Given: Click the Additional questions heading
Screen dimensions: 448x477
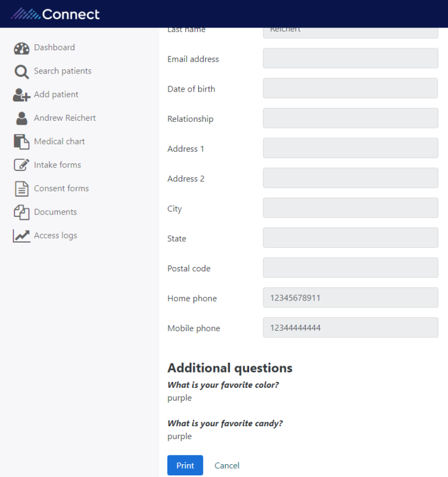Looking at the screenshot, I should (x=230, y=368).
